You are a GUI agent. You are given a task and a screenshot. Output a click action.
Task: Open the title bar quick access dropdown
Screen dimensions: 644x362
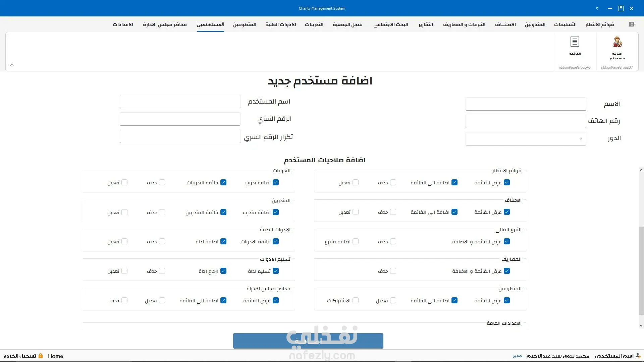pos(597,8)
